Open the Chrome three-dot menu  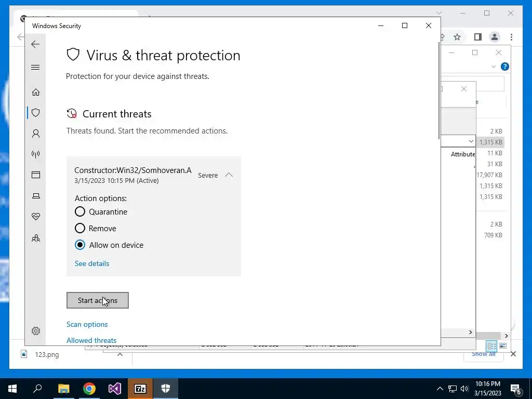pos(511,37)
